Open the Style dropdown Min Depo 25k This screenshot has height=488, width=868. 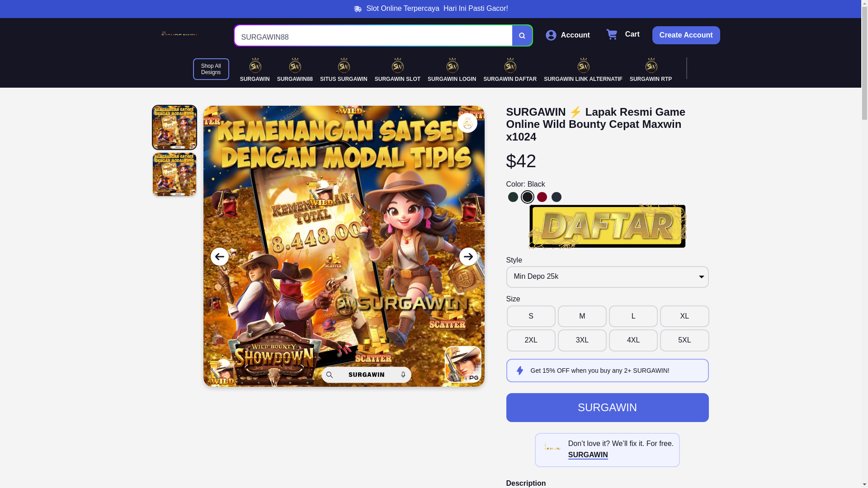coord(608,277)
